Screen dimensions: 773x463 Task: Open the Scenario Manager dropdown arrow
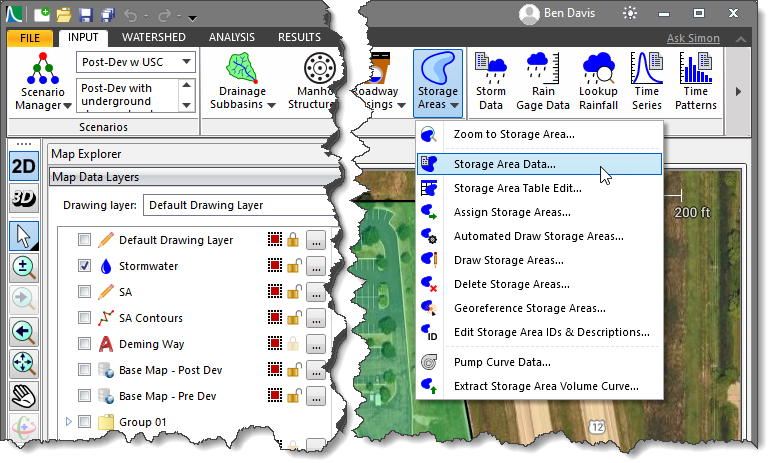tap(68, 106)
